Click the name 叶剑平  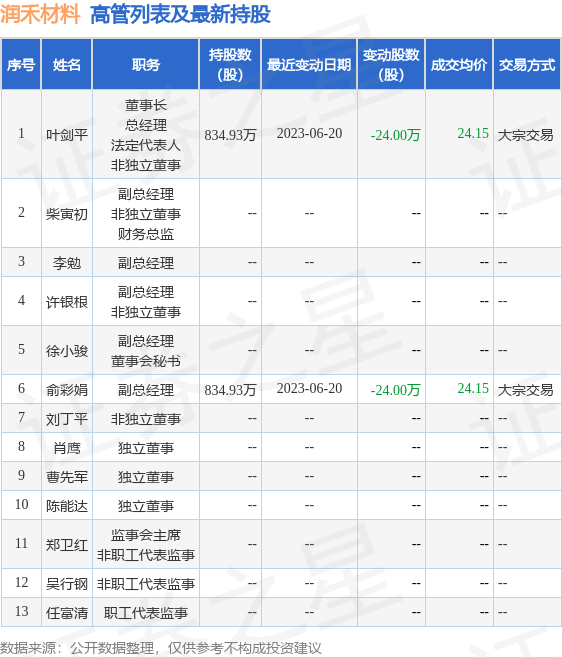pyautogui.click(x=67, y=135)
